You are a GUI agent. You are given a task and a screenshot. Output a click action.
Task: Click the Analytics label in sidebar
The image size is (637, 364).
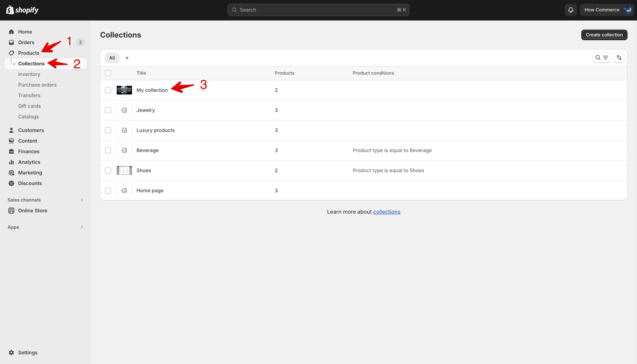29,162
